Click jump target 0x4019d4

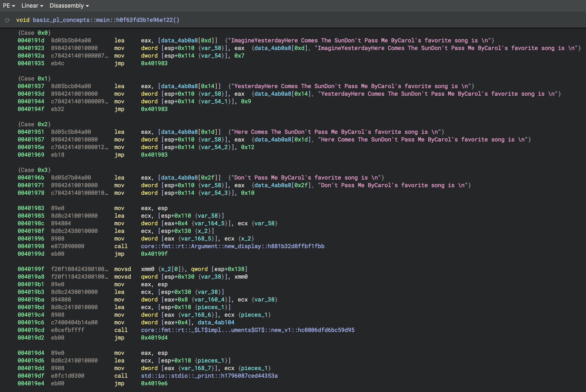(x=154, y=338)
